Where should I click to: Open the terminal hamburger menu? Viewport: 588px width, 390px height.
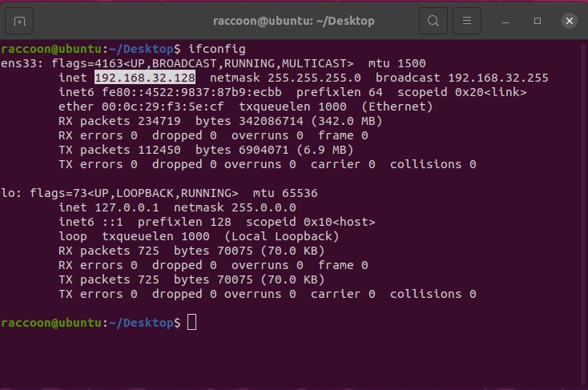pos(467,21)
